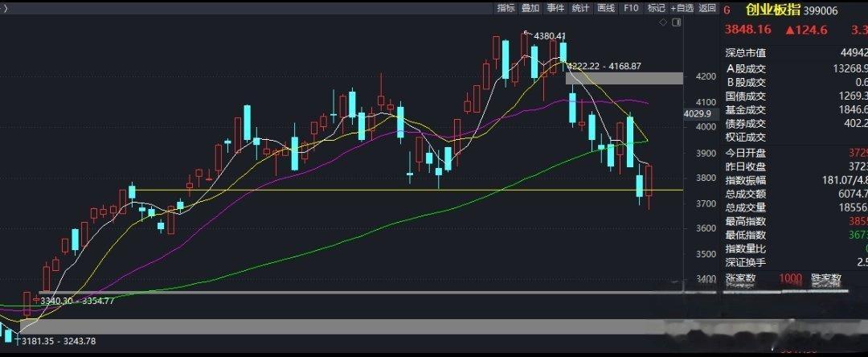
Task: Click the low label 3181.35 - 3243.78
Action: [59, 341]
